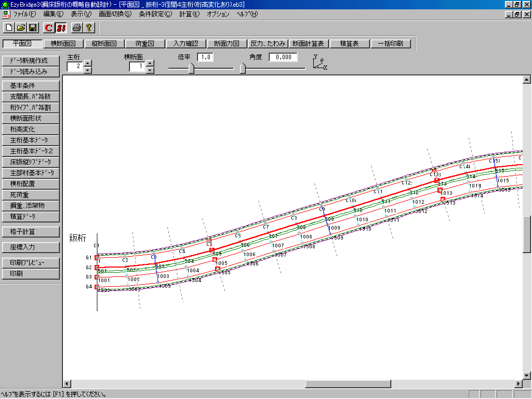Open the 主桁基本データ button

pos(31,140)
